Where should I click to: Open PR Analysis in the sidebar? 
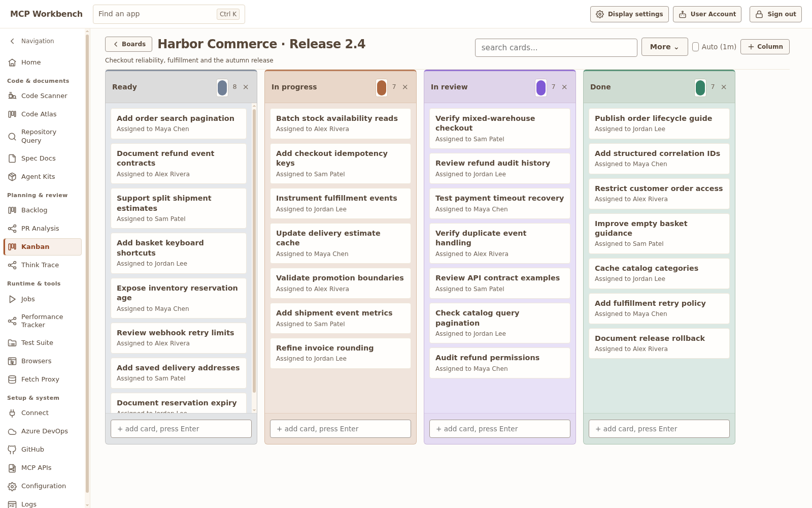tap(43, 228)
